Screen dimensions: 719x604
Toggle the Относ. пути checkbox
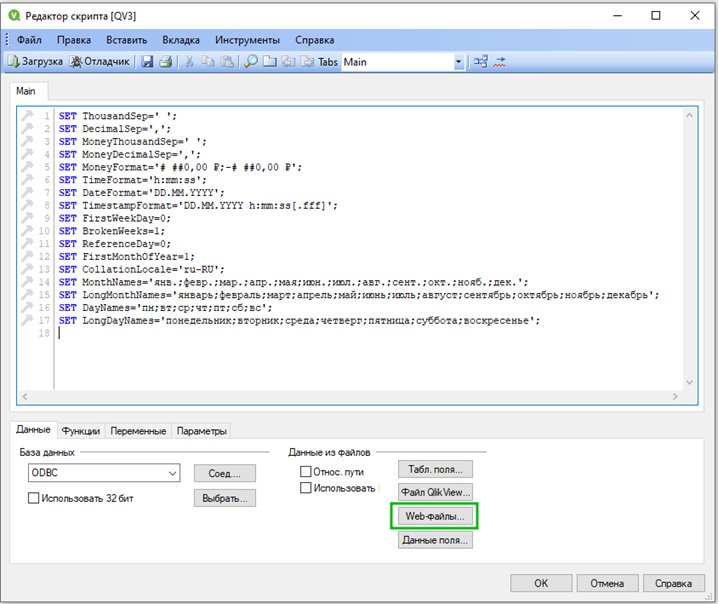tap(305, 471)
